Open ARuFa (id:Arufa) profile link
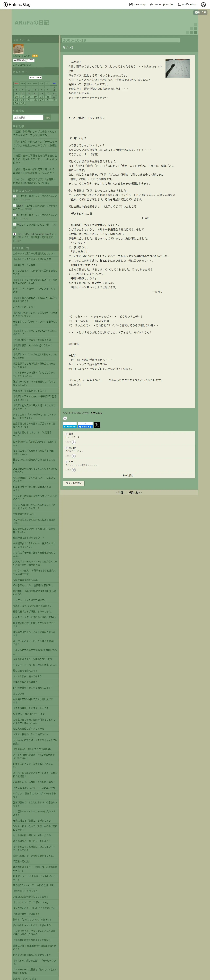This screenshot has width=210, height=980. tap(22, 56)
